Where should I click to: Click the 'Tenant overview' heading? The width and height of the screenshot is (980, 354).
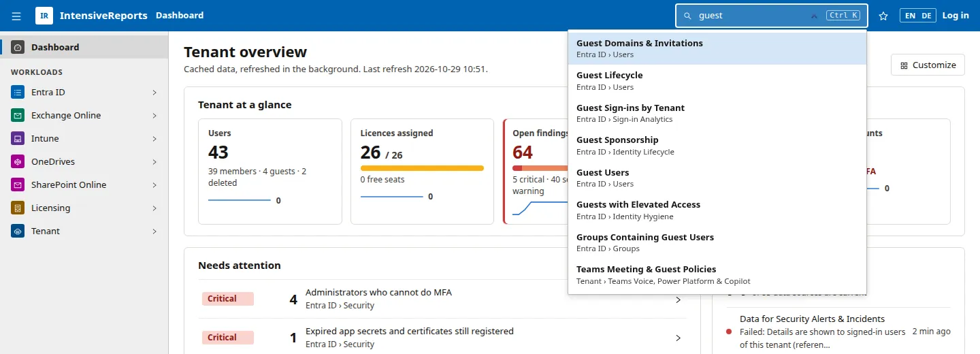click(x=246, y=52)
